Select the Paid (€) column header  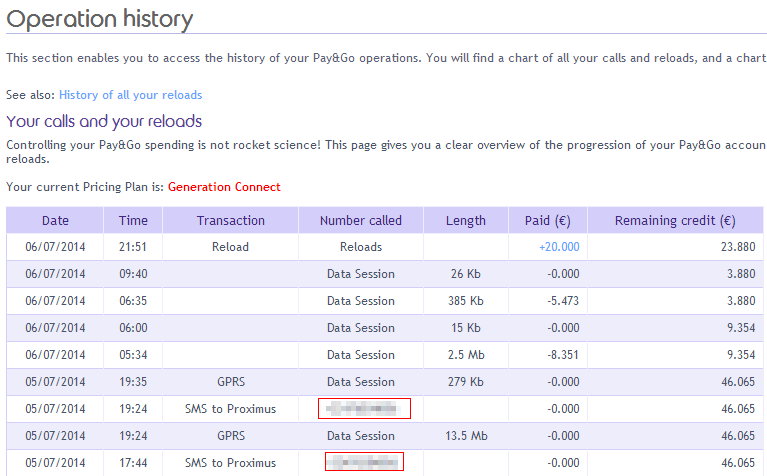point(550,220)
